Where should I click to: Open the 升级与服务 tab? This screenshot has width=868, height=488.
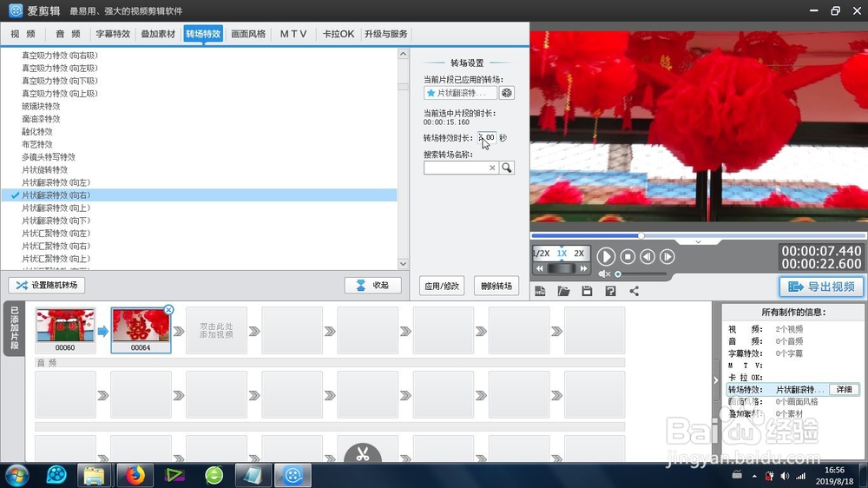[386, 34]
